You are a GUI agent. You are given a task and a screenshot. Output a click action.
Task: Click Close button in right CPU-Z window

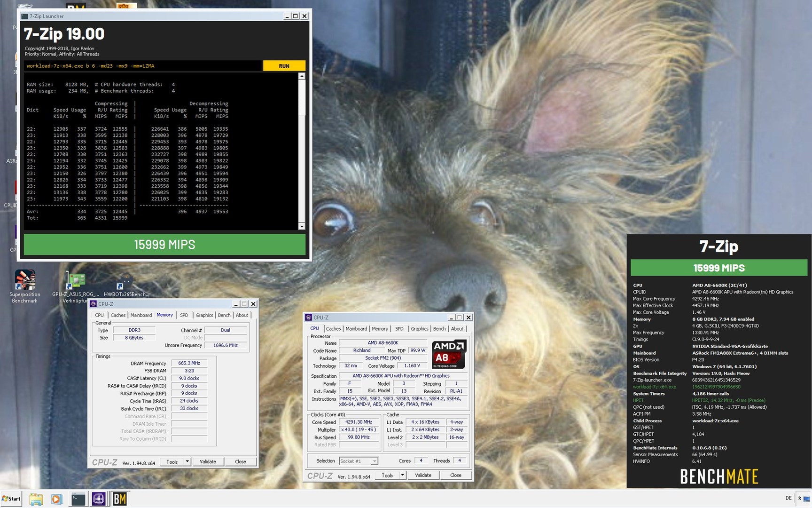[456, 476]
